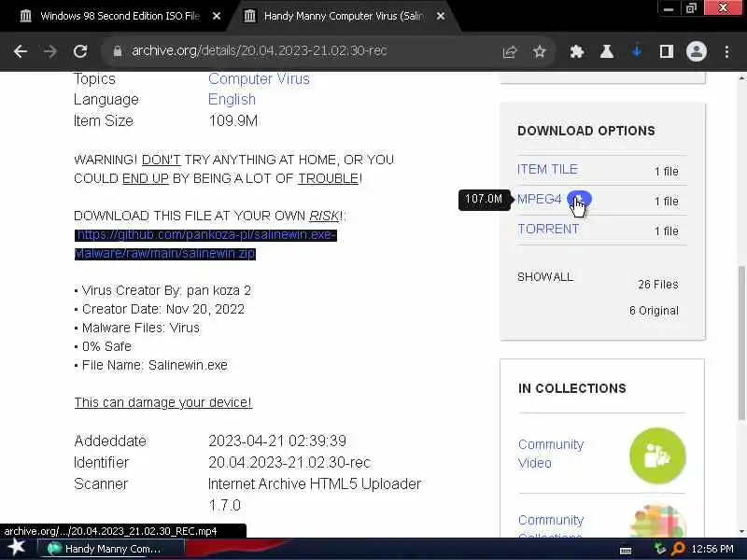This screenshot has width=747, height=560.
Task: Go forward using the browser forward arrow
Action: [x=50, y=51]
